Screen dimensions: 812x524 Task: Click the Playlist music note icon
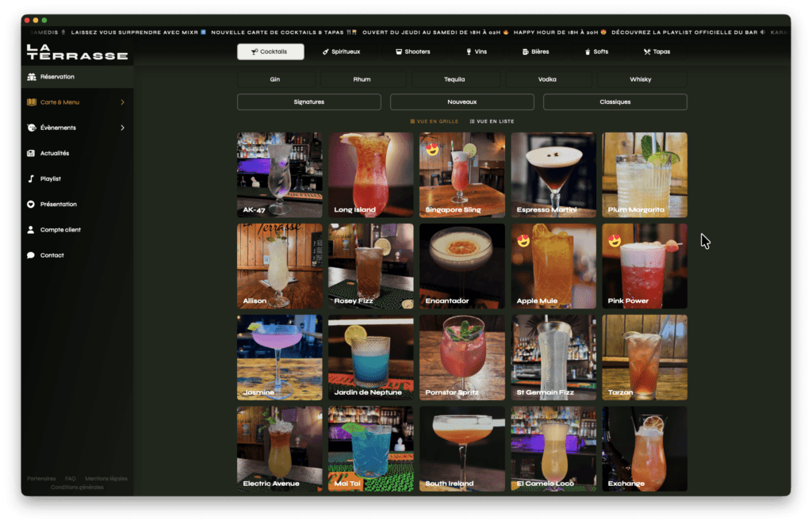[x=29, y=178]
